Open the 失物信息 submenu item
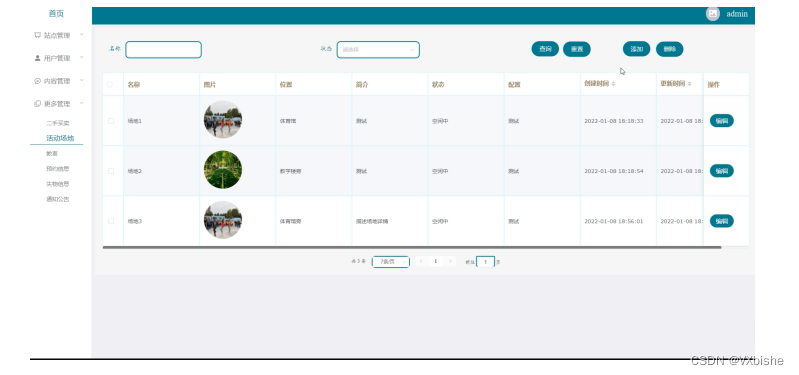799x375 pixels. [58, 184]
